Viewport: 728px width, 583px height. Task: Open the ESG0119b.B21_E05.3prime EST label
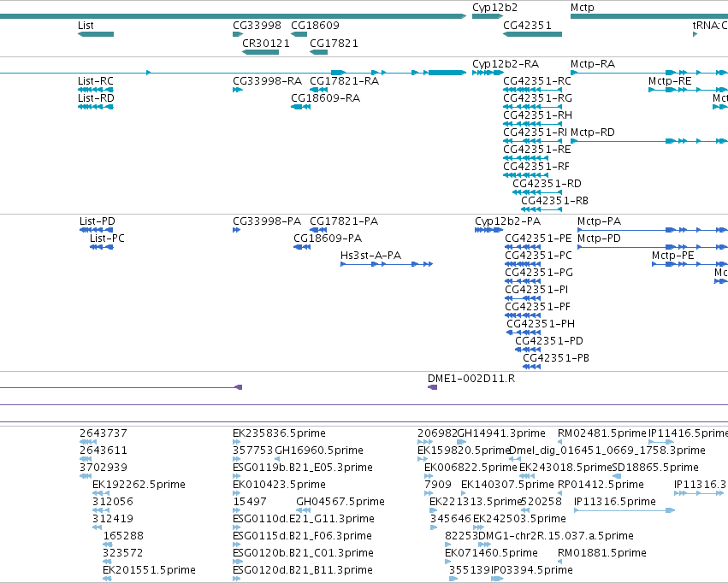click(x=303, y=468)
